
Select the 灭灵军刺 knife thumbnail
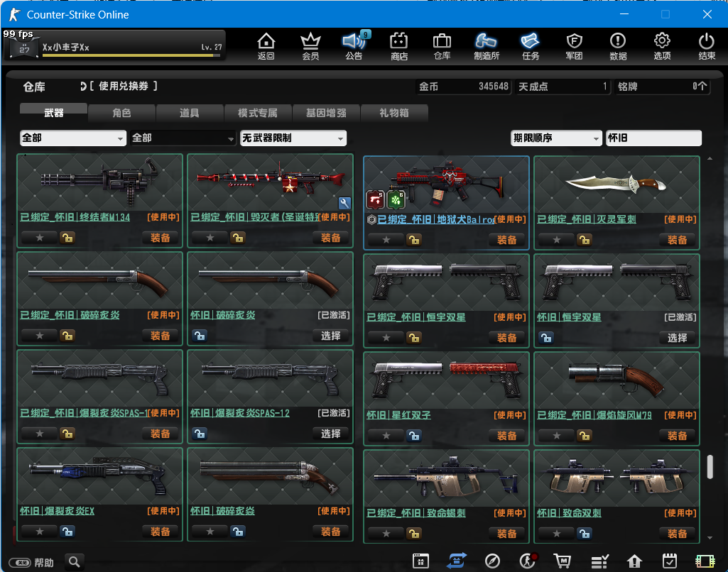(616, 185)
